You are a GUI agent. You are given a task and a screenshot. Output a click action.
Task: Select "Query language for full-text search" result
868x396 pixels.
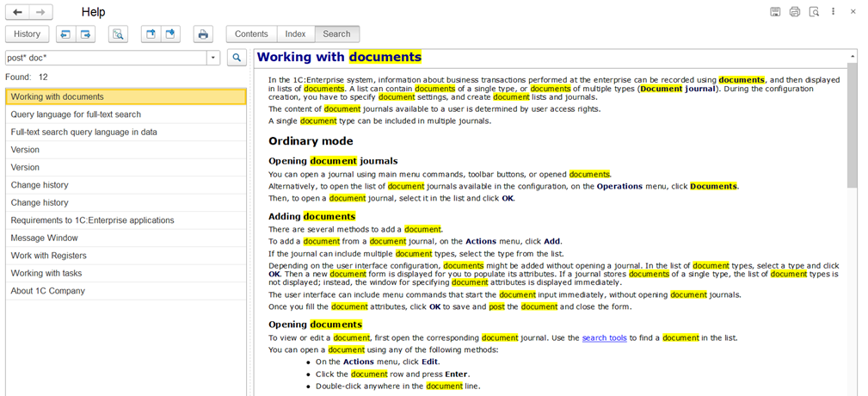tap(76, 114)
